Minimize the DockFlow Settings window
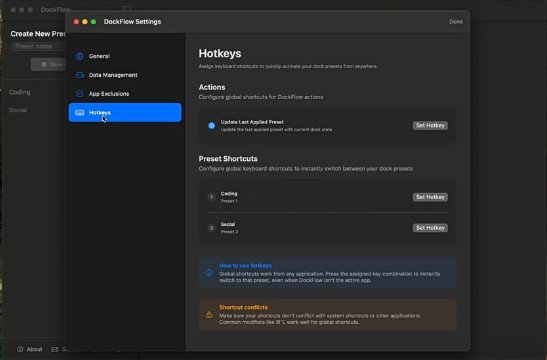The image size is (547, 360). (85, 22)
